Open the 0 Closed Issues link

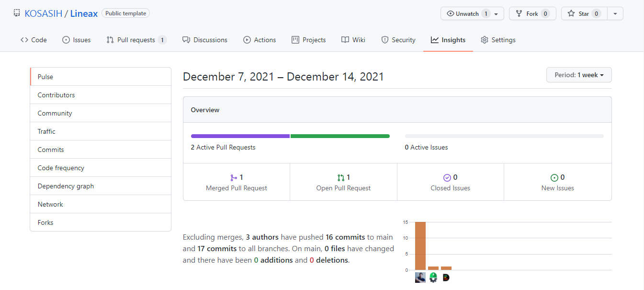(x=450, y=182)
